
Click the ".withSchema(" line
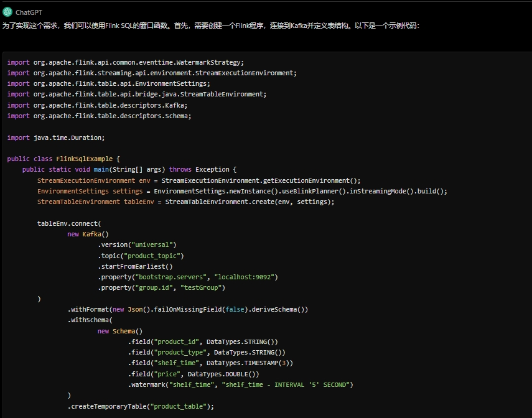90,320
